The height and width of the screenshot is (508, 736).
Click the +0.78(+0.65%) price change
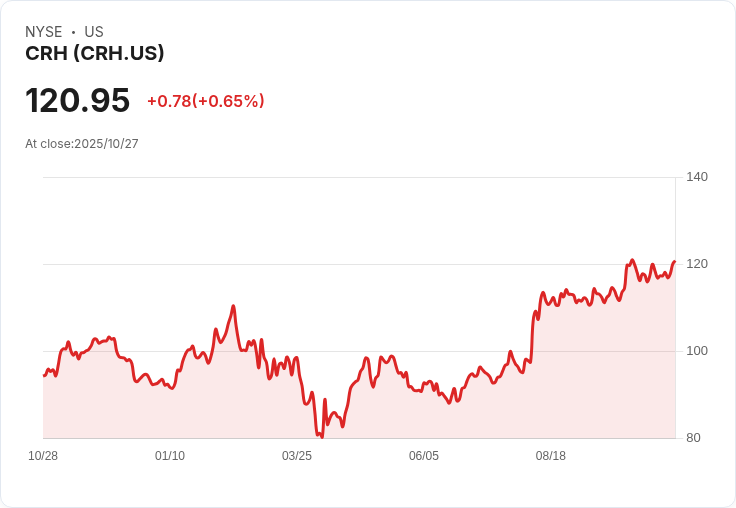(x=205, y=101)
